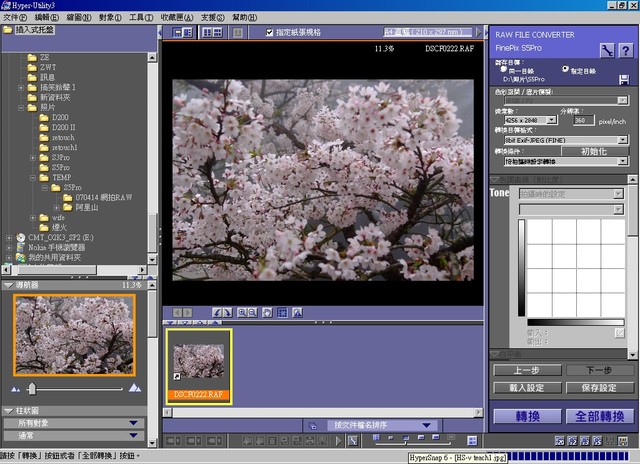Open the 幫助(H) menu
This screenshot has height=464, width=640.
244,18
